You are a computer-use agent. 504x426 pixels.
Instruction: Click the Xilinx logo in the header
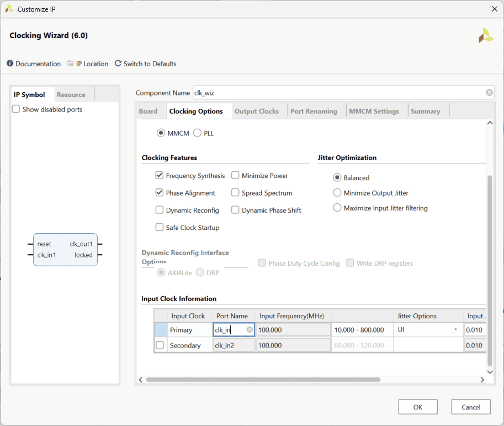(x=486, y=35)
